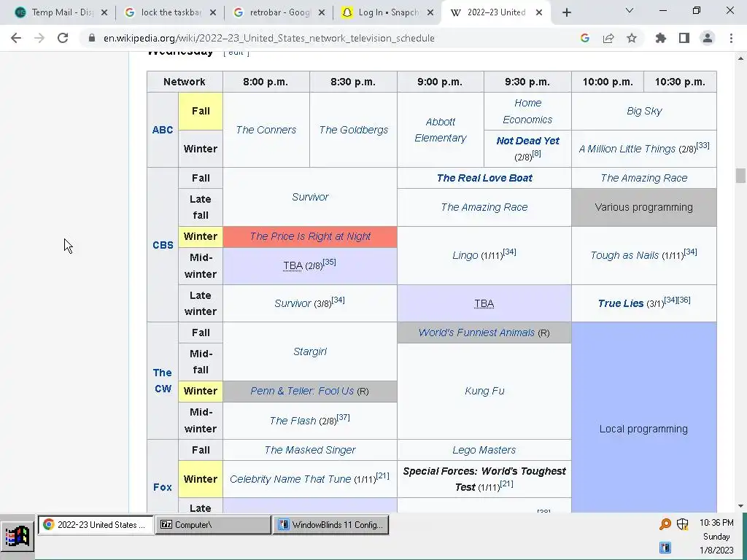Close the retrobar Google tab
This screenshot has width=747, height=560.
pyautogui.click(x=322, y=13)
